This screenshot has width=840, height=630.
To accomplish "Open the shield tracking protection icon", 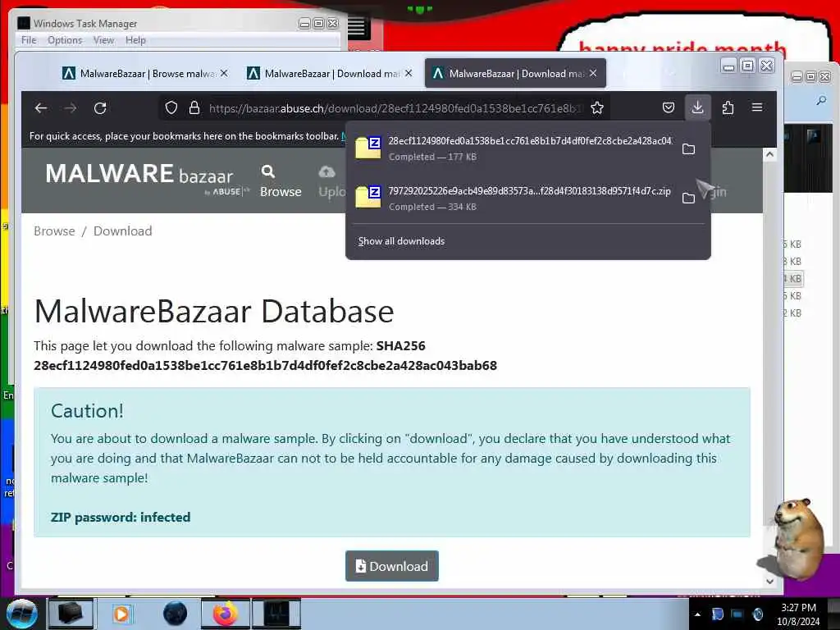I will click(171, 108).
